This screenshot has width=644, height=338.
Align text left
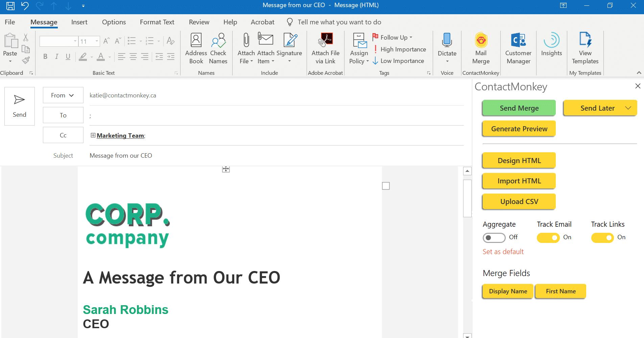(x=122, y=57)
